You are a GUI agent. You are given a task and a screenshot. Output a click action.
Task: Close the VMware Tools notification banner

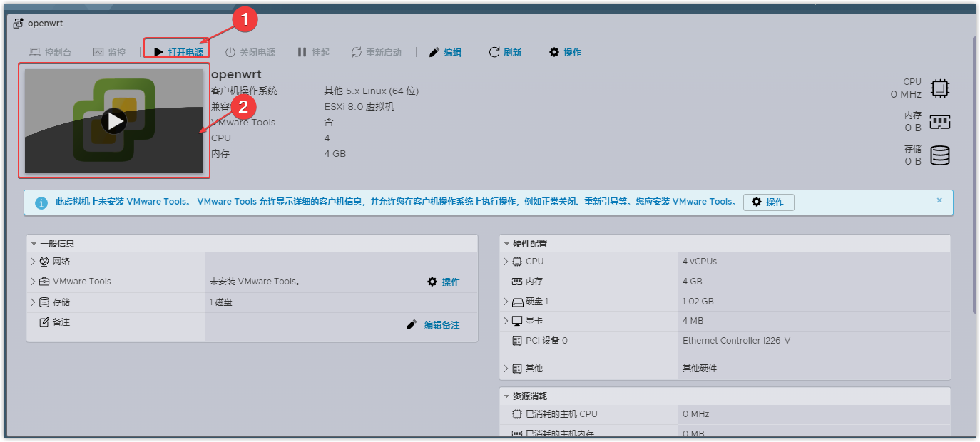pyautogui.click(x=939, y=200)
